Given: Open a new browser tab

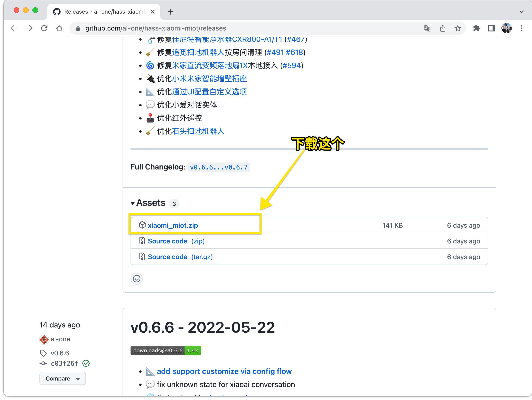Looking at the screenshot, I should pyautogui.click(x=170, y=12).
